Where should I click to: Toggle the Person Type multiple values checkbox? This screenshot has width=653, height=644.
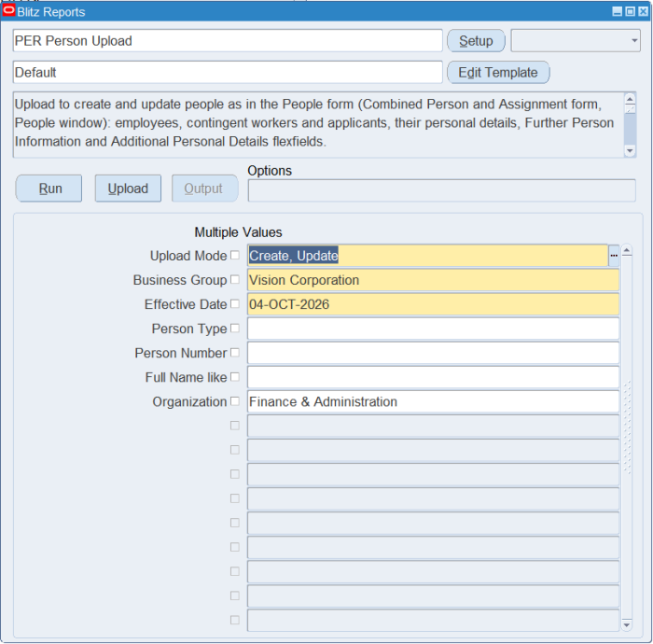coord(235,329)
